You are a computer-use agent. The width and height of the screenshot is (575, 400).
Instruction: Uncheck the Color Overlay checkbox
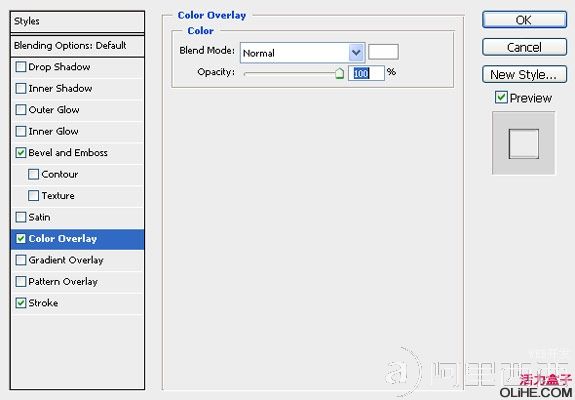coord(21,239)
